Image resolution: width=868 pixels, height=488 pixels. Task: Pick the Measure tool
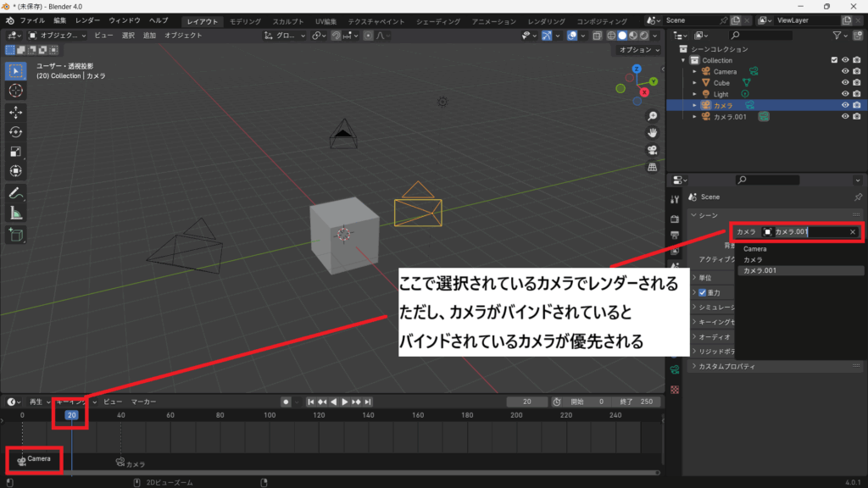point(16,213)
